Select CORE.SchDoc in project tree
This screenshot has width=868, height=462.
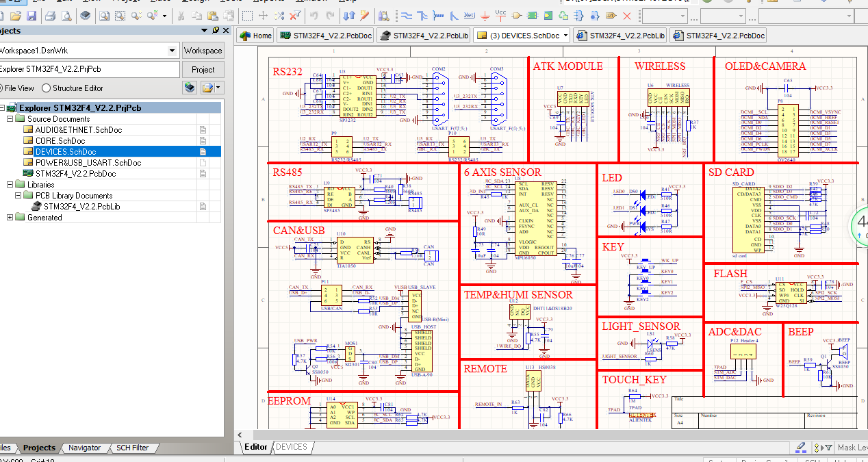coord(60,141)
